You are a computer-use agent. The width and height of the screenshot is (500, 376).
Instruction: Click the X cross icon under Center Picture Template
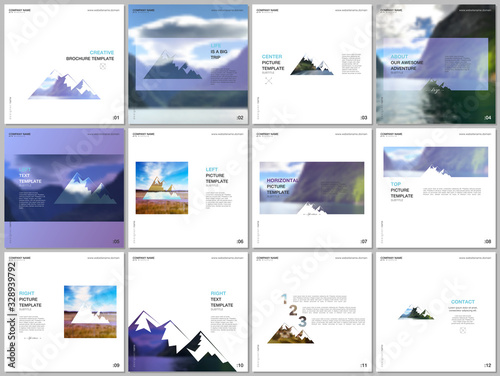268,80
